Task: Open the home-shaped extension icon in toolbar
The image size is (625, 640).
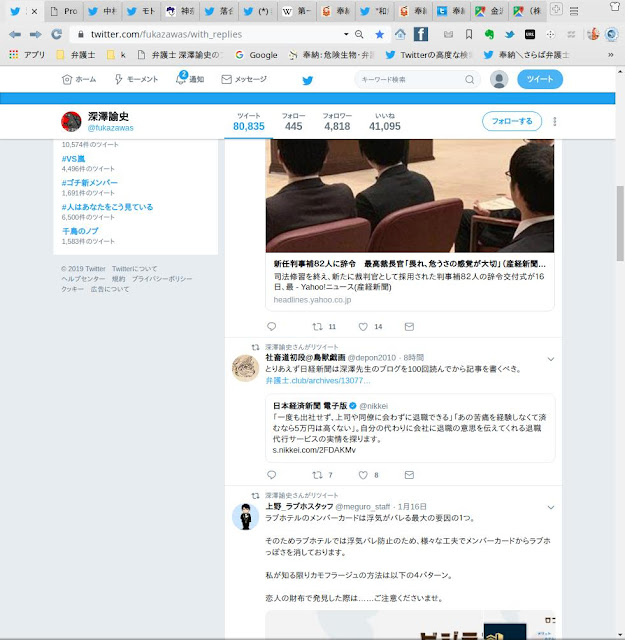Action: 400,34
